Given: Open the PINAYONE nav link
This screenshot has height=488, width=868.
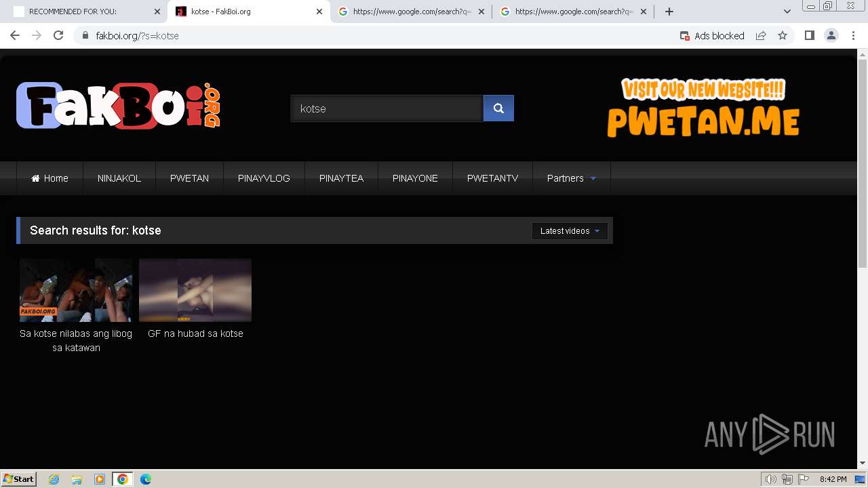Looking at the screenshot, I should pos(415,178).
